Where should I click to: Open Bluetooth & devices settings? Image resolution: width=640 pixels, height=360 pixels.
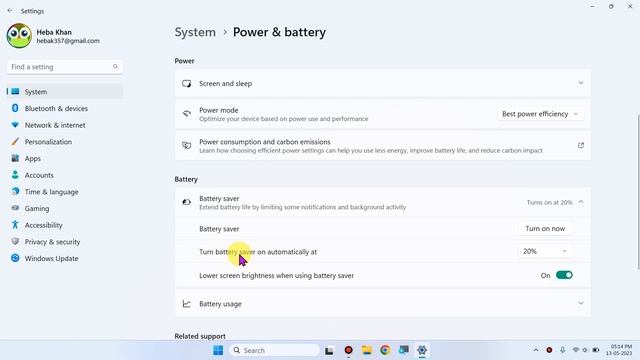[x=56, y=109]
